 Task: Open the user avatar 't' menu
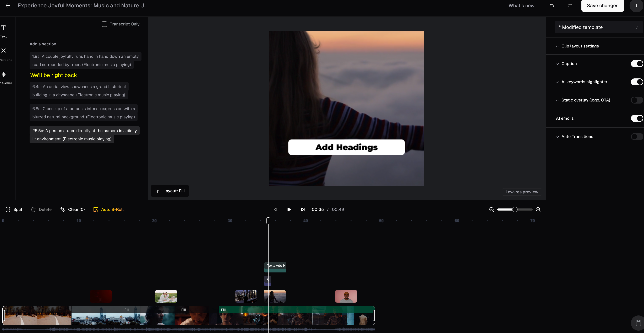(636, 6)
